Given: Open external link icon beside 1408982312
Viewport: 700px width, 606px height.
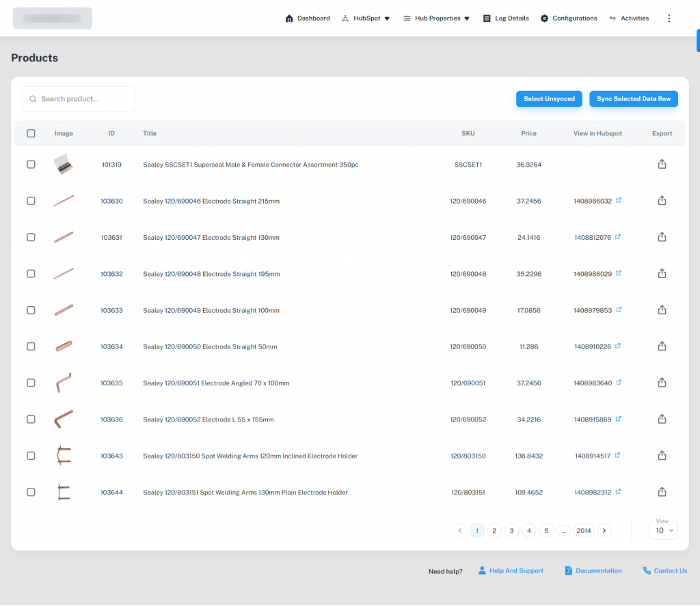Looking at the screenshot, I should click(618, 492).
